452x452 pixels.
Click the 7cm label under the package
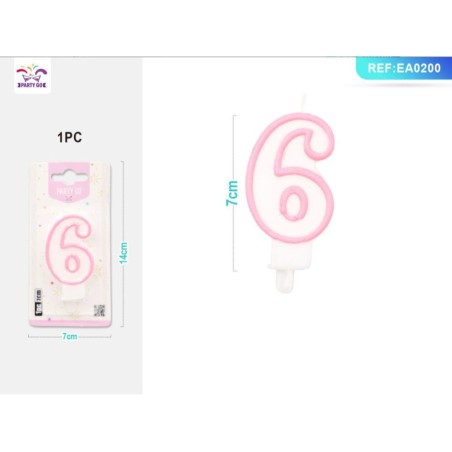coord(70,336)
